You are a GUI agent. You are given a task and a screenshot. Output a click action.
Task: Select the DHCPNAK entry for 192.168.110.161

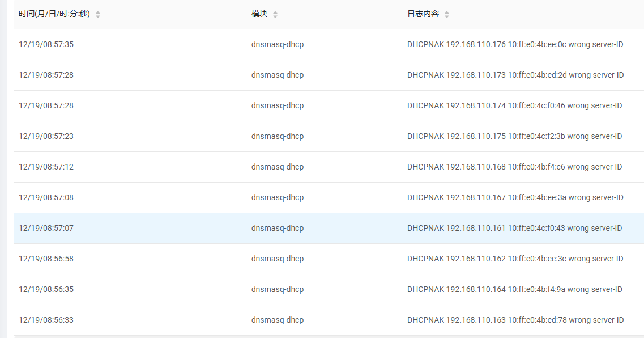pos(514,229)
